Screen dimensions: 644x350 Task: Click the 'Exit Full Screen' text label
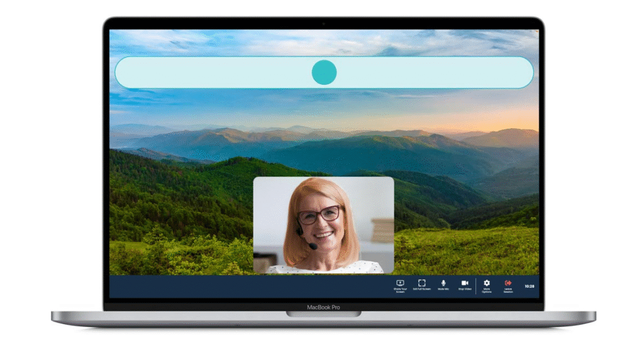(422, 289)
